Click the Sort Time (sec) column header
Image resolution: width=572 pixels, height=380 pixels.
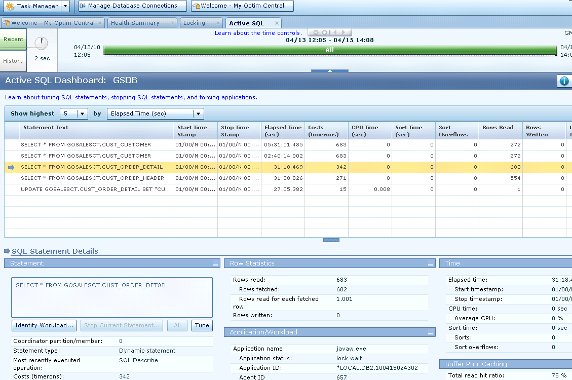(413, 131)
